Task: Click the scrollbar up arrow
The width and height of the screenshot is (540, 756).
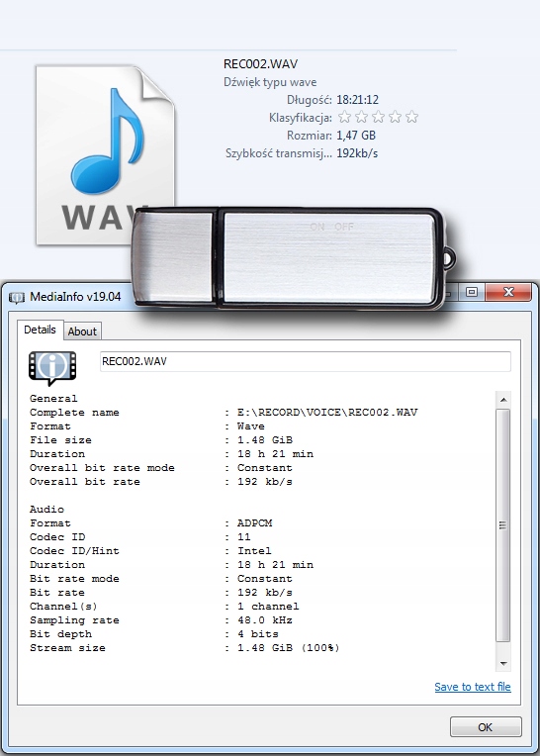Action: pos(502,400)
